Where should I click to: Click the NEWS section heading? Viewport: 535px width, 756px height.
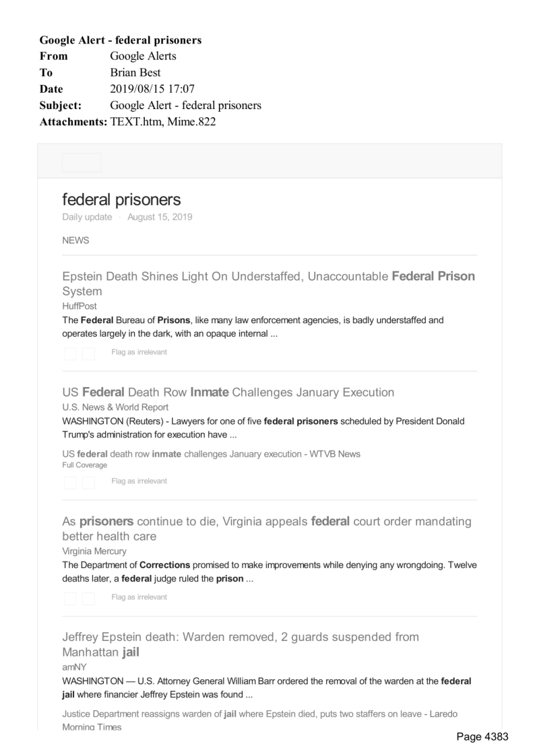[x=75, y=240]
